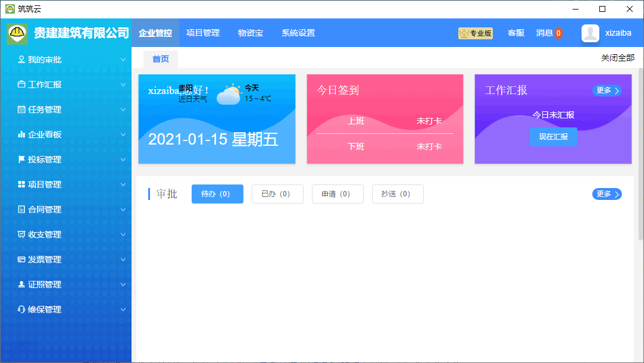Click the company helmet logo

tap(17, 33)
